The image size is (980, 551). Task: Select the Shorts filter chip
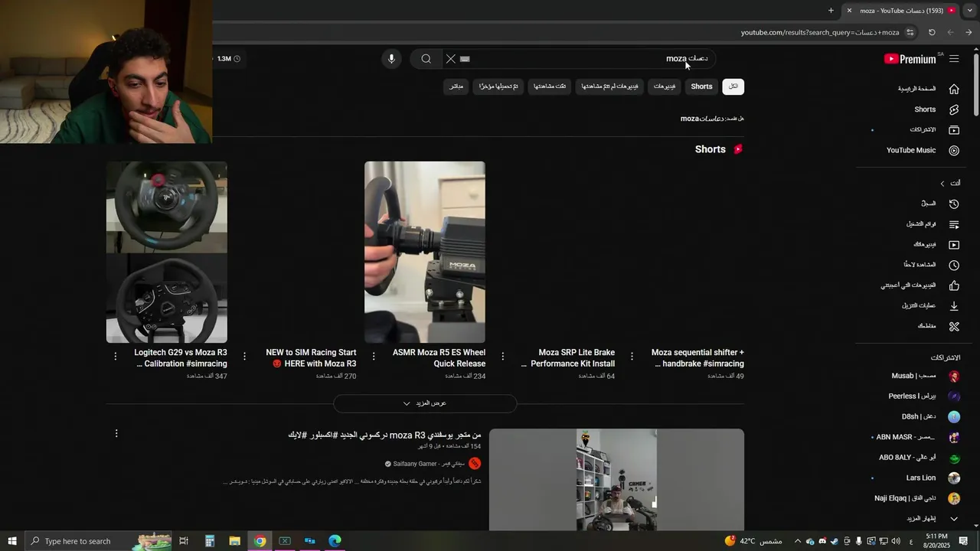point(701,86)
